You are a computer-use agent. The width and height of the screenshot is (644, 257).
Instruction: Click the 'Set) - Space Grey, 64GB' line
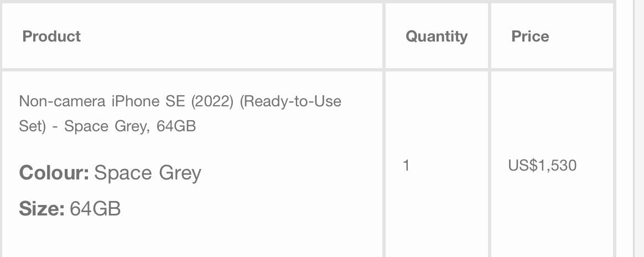(107, 126)
